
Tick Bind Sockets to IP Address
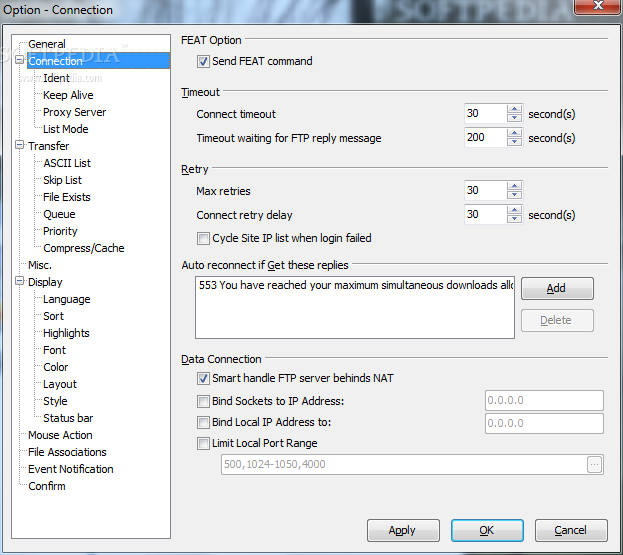point(204,402)
